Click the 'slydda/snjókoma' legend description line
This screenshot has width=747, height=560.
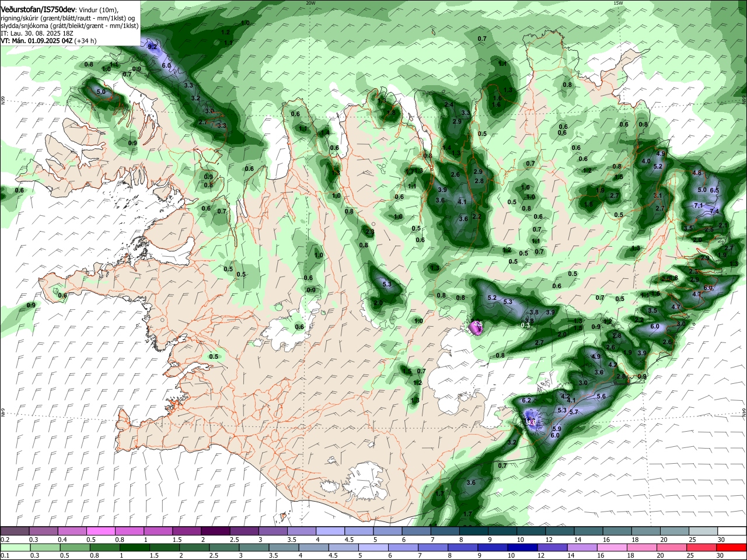point(69,26)
